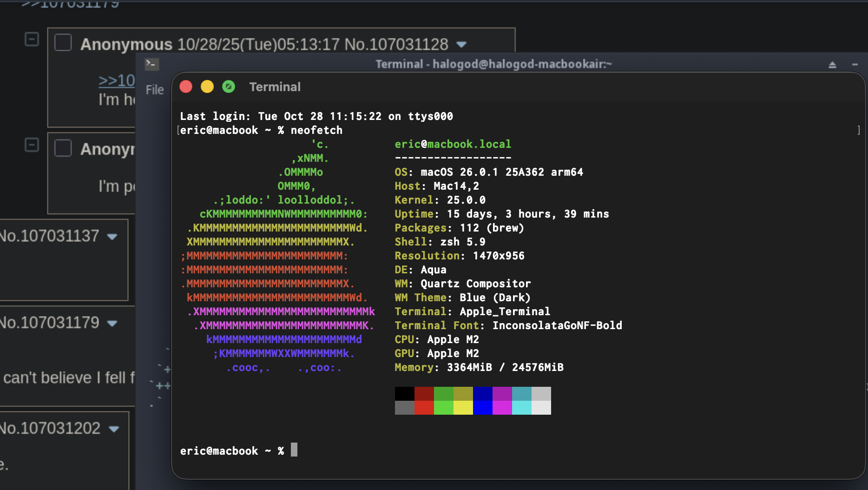Click the green zoom button in macOS Terminal

pyautogui.click(x=229, y=86)
